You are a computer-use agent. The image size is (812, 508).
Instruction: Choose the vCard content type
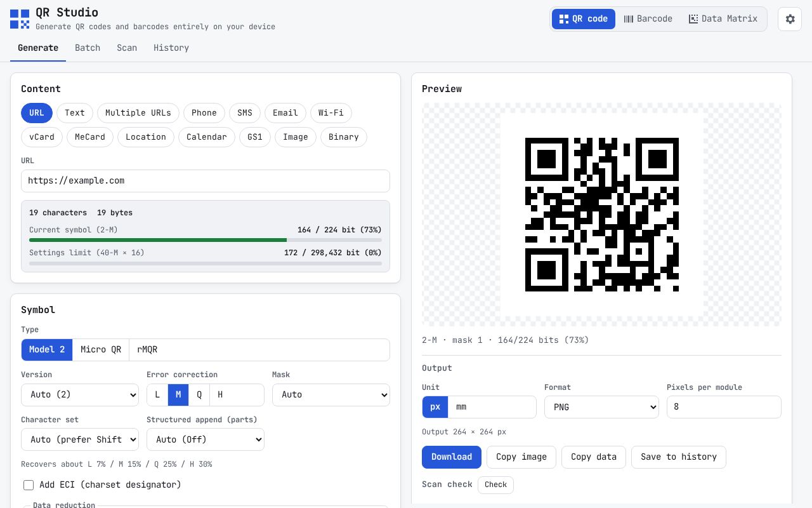tap(42, 137)
